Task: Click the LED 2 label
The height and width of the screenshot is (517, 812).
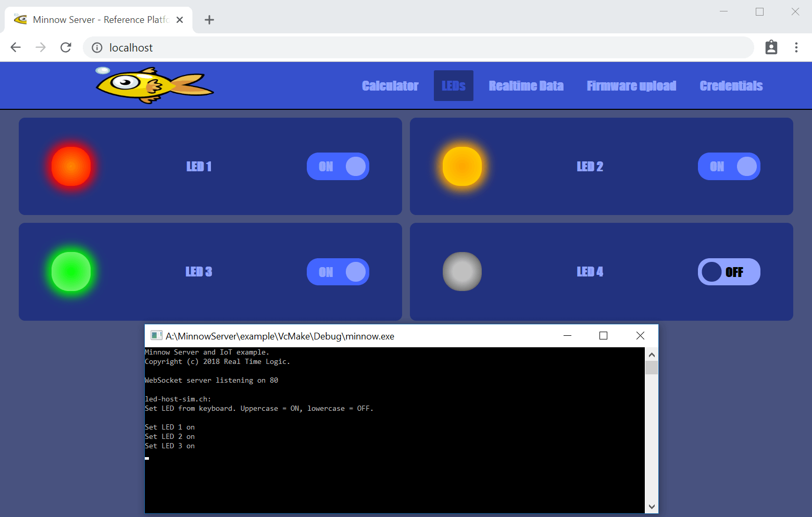Action: coord(590,167)
